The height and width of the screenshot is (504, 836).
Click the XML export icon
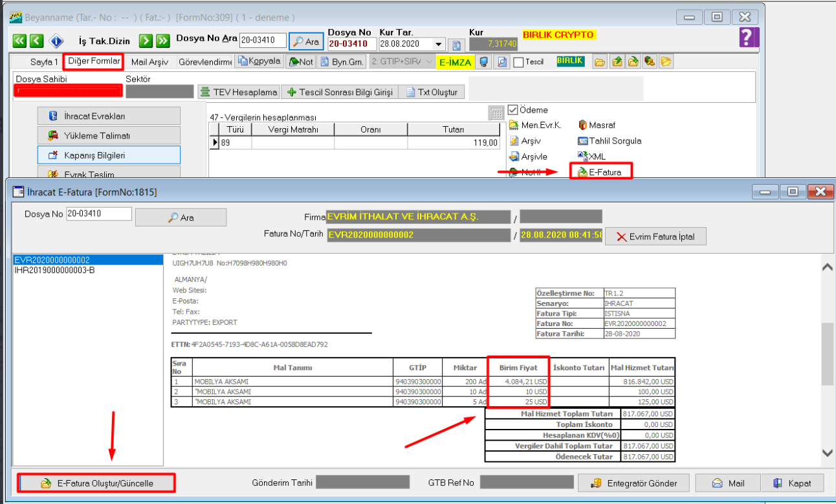tap(592, 157)
